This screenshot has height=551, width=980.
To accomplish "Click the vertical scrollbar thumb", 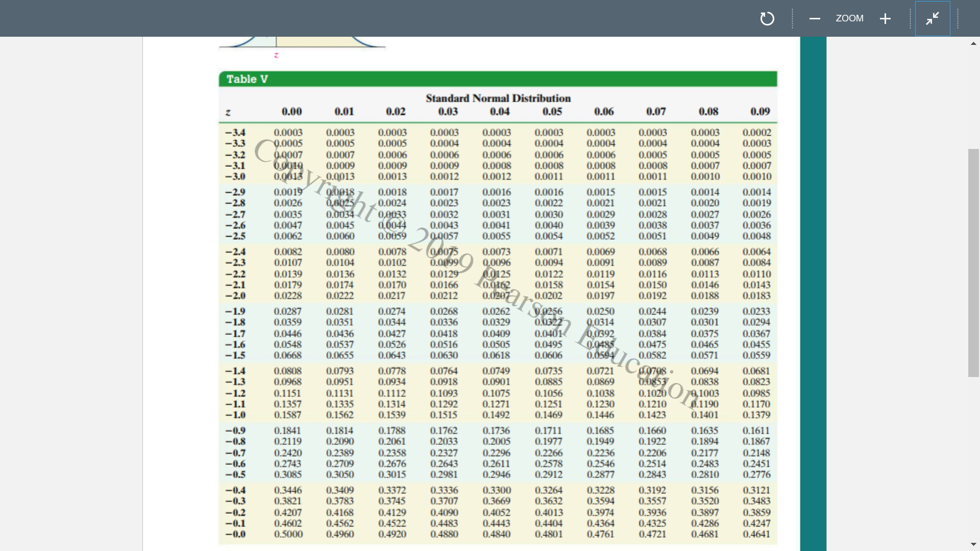I will (973, 263).
